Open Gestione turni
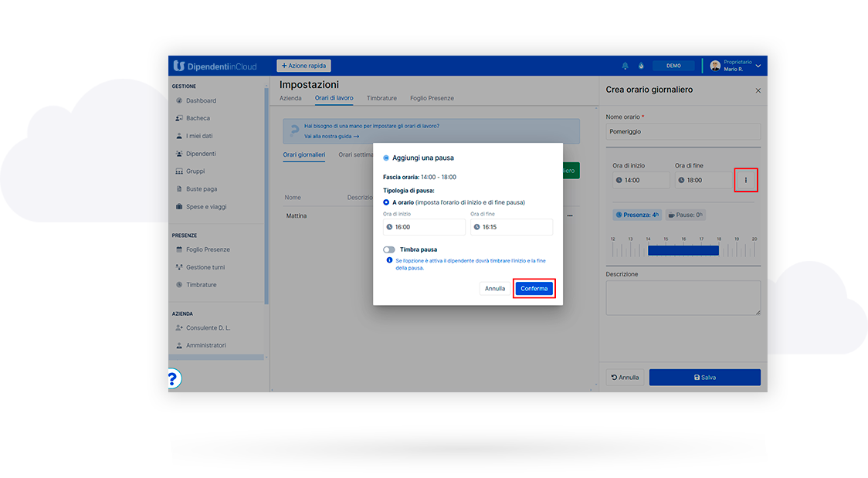Viewport: 868px width, 478px height. (205, 267)
